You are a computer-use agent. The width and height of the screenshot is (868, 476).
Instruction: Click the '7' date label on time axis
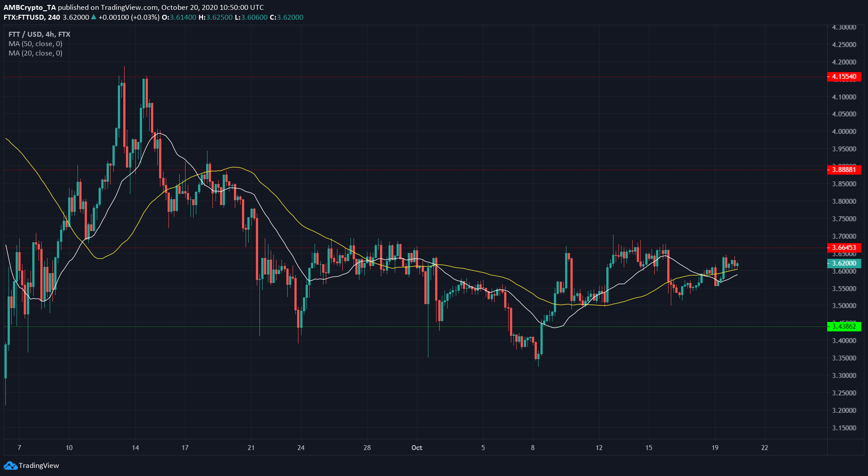point(19,448)
